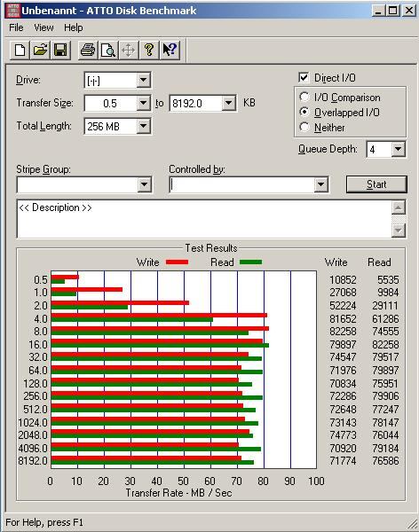Viewport: 419px width, 532px height.
Task: Click the Controlled by text field
Action: pyautogui.click(x=241, y=184)
